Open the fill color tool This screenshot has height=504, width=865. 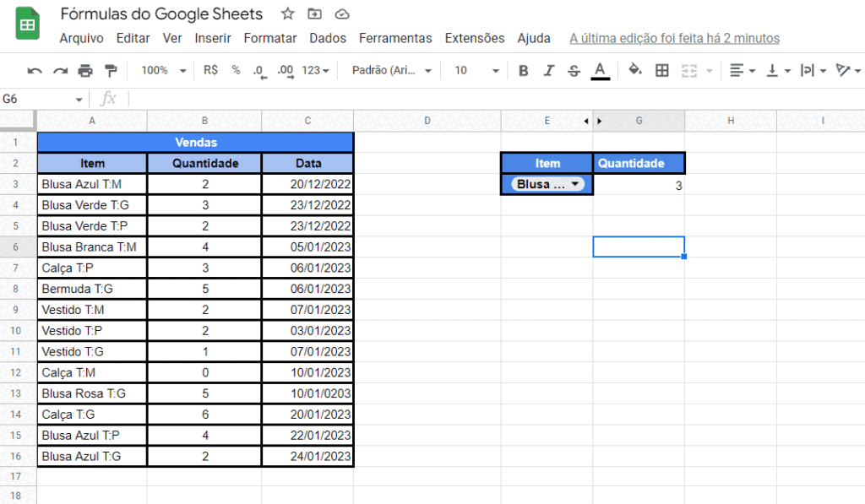635,71
